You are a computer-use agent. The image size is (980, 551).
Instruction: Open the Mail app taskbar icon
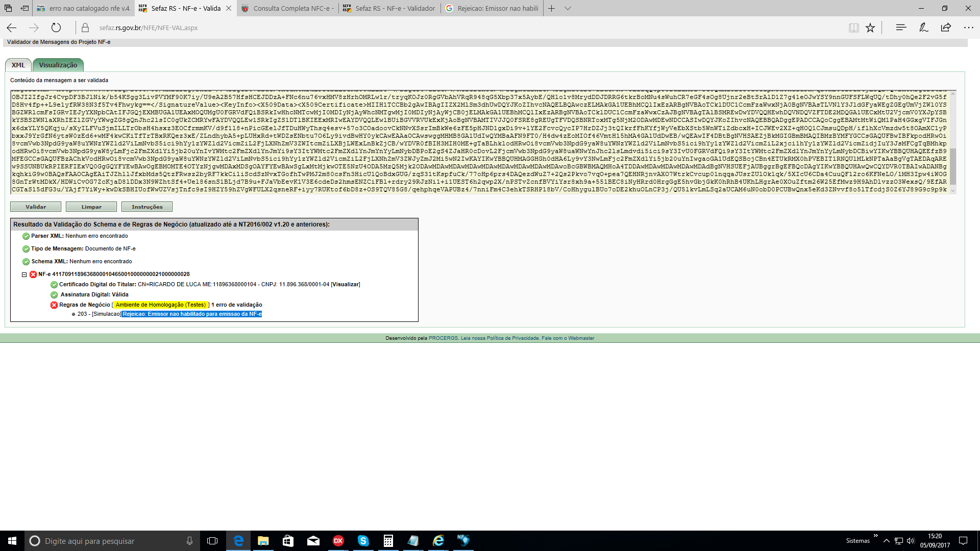pos(313,541)
